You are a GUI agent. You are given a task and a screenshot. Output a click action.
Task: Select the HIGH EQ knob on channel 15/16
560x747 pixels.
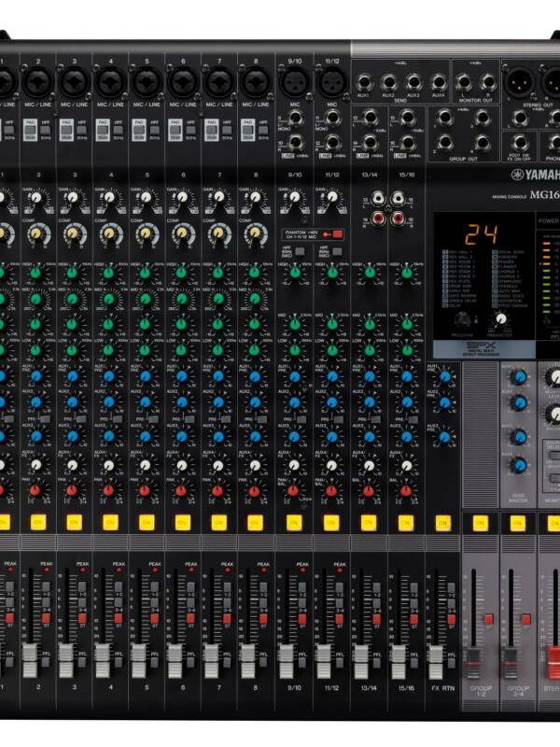(x=406, y=273)
